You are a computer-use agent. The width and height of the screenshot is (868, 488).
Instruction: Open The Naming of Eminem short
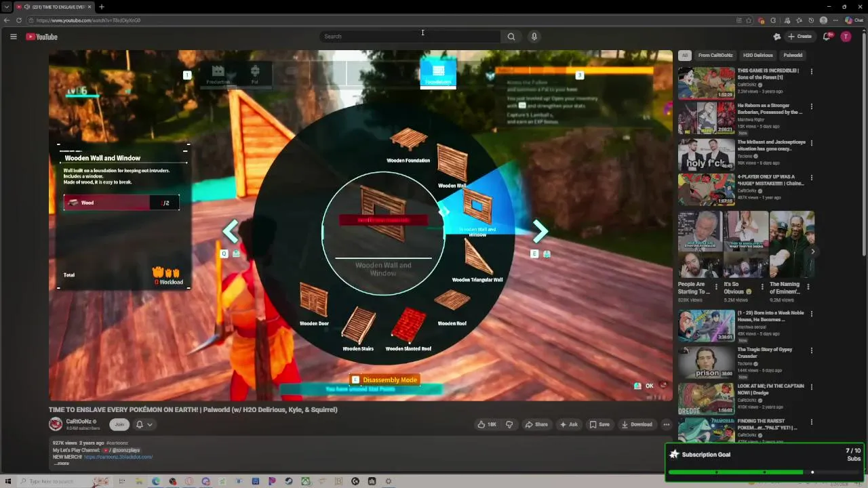(791, 245)
